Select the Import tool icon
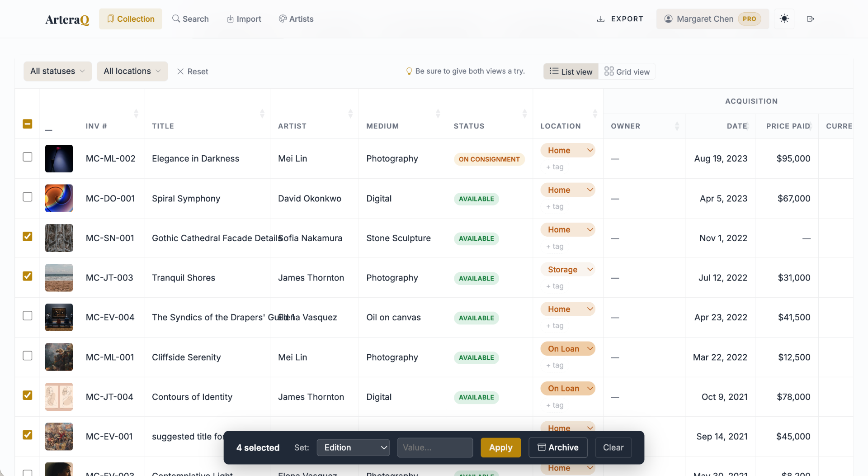Screen dimensions: 868x476 click(230, 19)
